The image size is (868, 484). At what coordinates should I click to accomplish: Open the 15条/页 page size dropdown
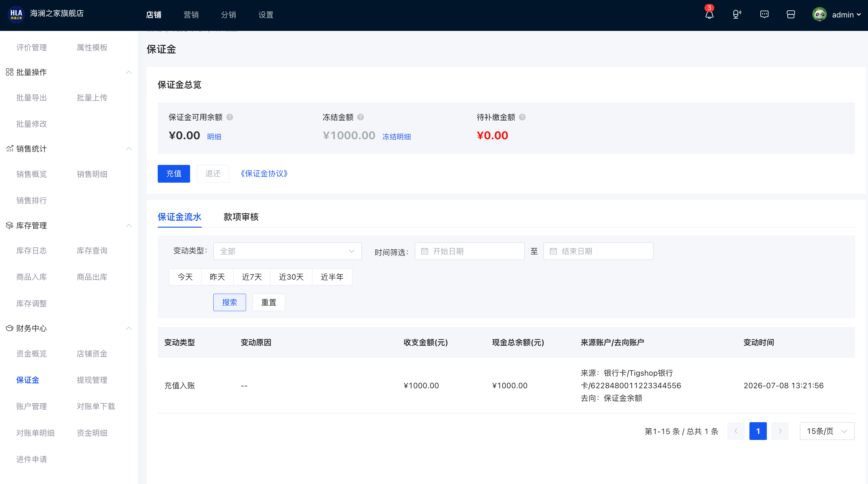827,431
